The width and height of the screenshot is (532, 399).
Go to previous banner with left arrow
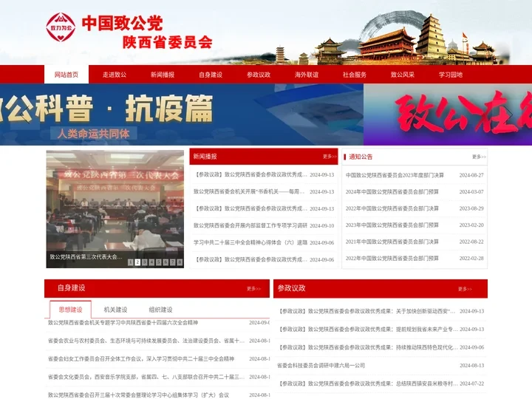tap(24, 115)
